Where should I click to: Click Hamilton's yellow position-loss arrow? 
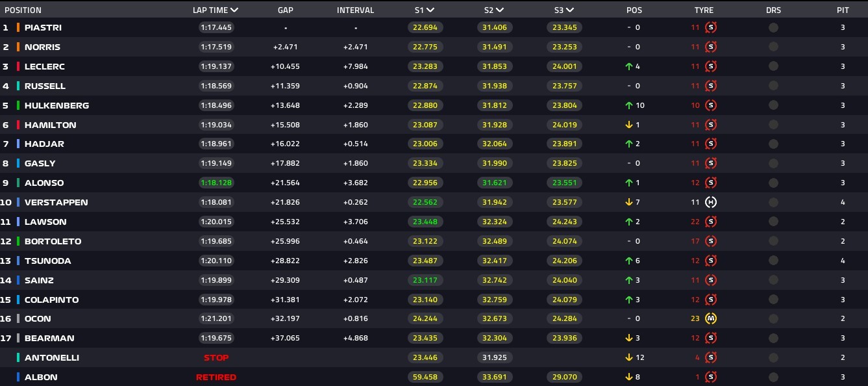(x=628, y=125)
